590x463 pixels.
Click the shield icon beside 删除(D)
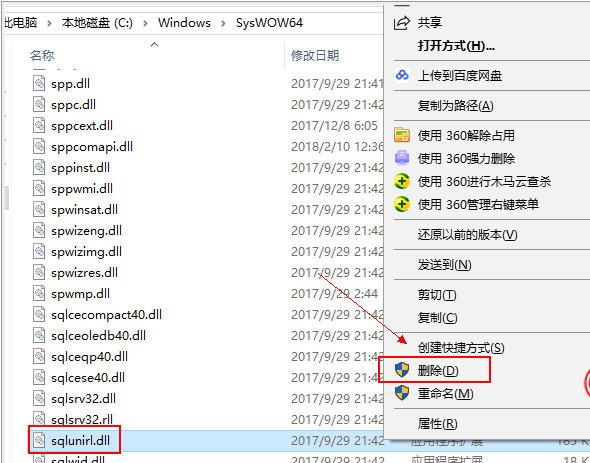[401, 370]
